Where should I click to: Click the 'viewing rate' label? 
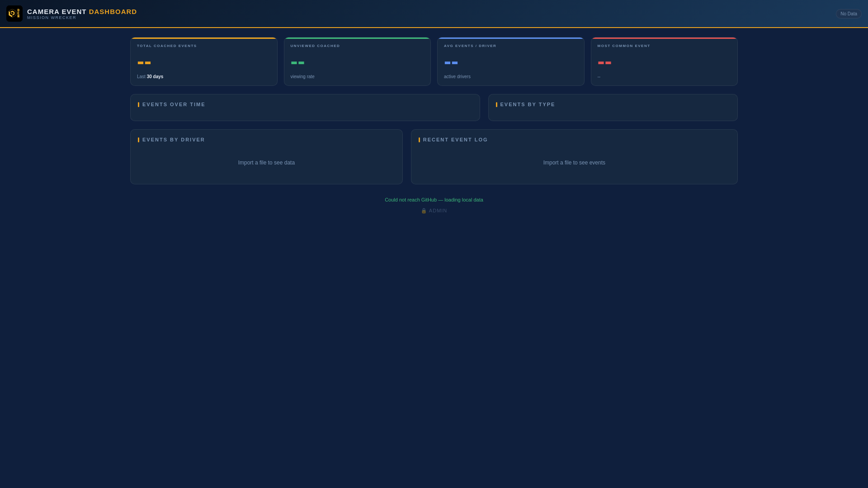coord(302,77)
